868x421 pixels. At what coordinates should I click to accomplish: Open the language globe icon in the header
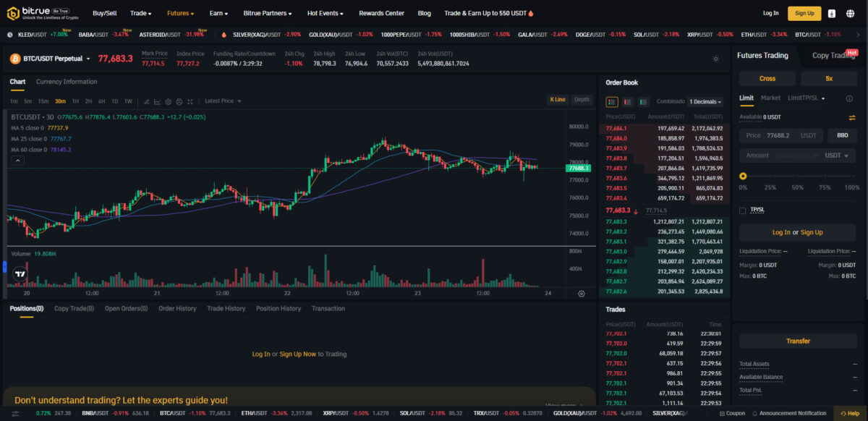851,13
